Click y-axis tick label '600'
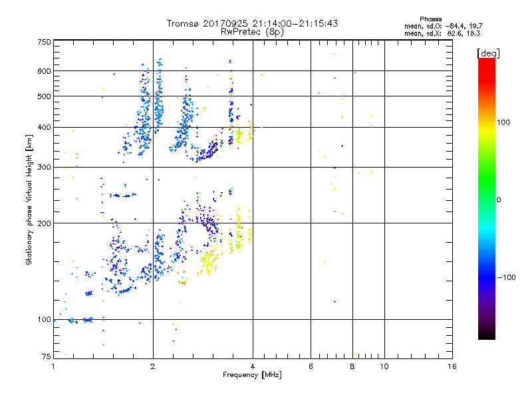 click(x=44, y=71)
